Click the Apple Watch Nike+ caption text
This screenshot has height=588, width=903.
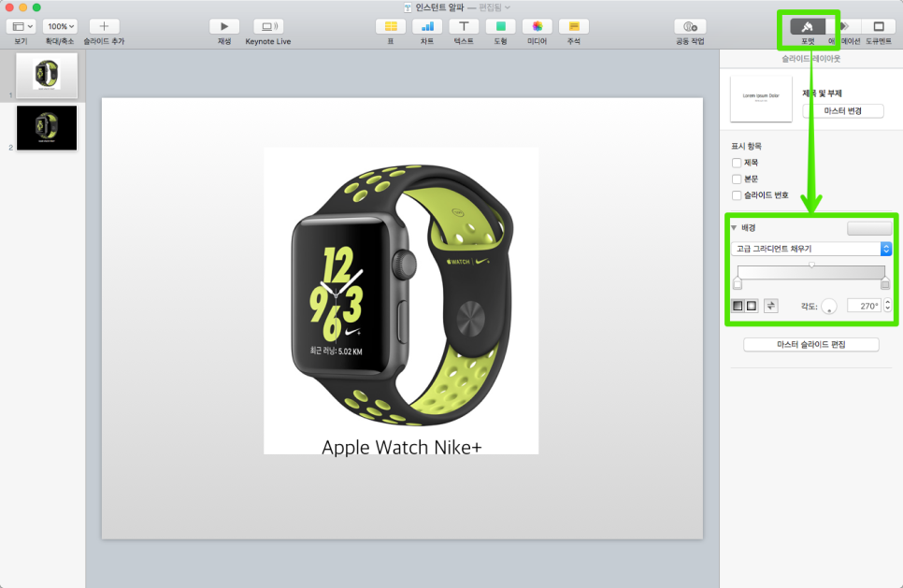point(401,448)
